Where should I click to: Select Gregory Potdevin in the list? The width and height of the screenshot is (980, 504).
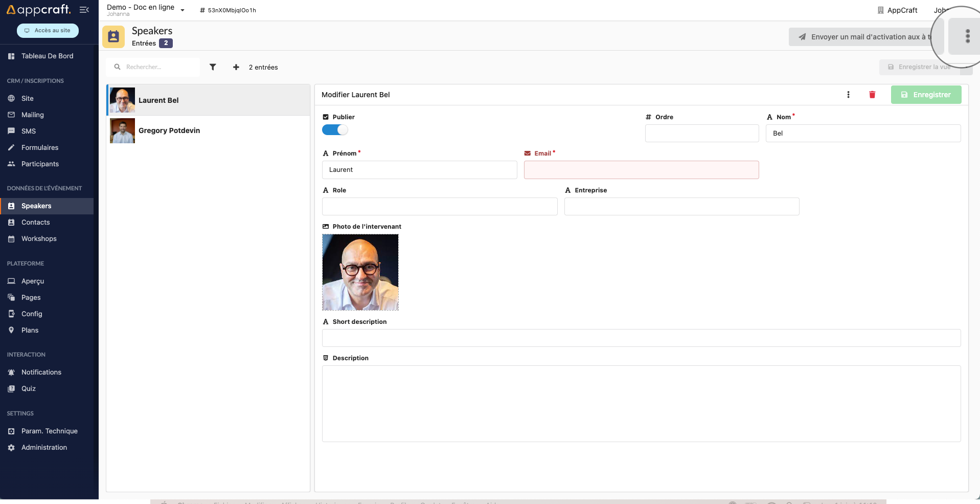[x=169, y=130]
